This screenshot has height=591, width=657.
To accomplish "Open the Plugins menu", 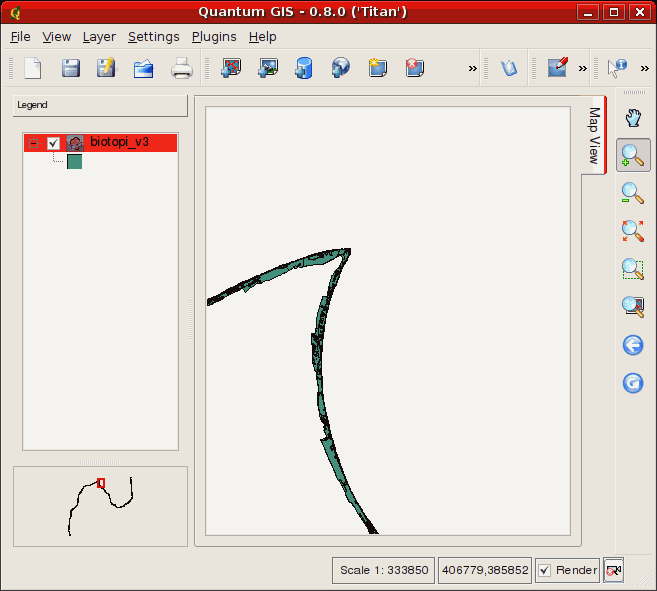I will [214, 37].
